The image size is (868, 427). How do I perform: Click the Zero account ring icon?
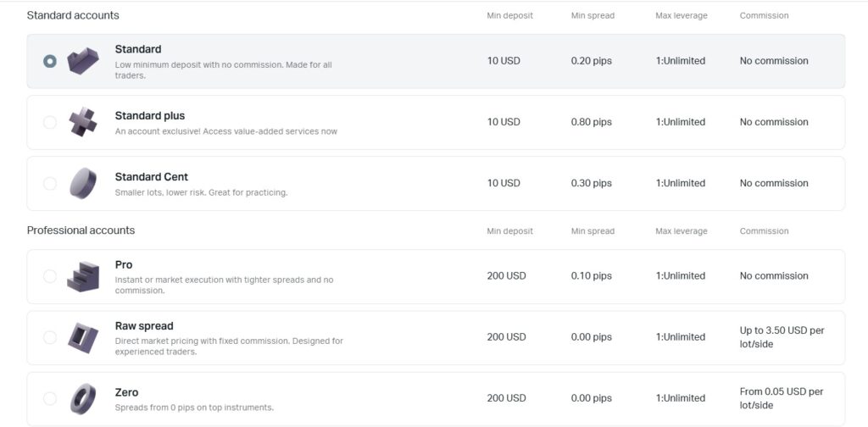point(83,398)
